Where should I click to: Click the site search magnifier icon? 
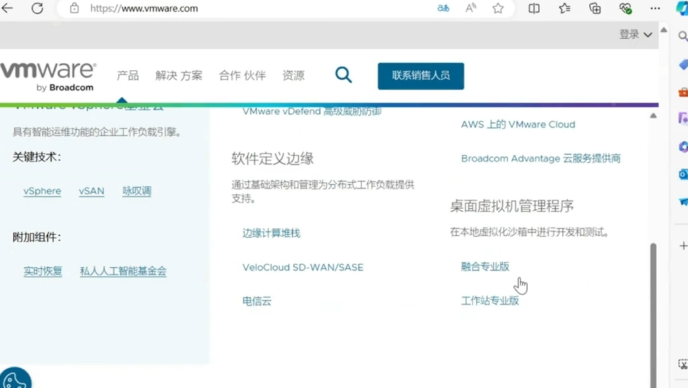(x=344, y=75)
